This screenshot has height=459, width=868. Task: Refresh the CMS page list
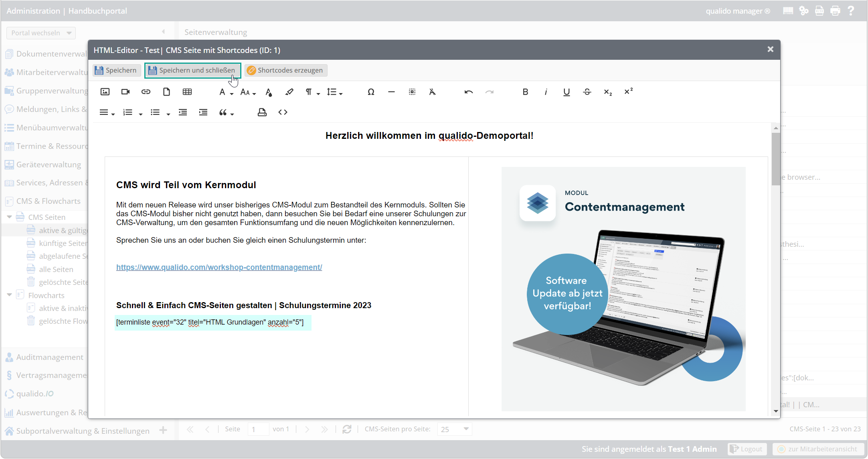pyautogui.click(x=347, y=429)
